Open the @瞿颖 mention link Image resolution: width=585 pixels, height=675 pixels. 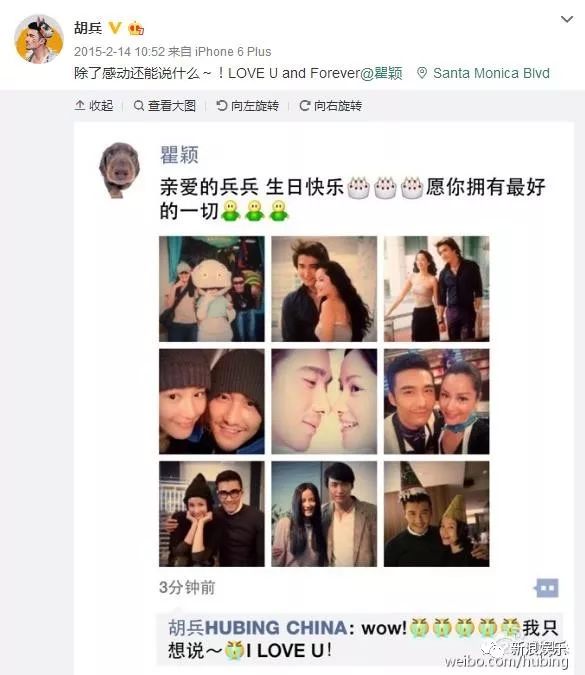click(381, 73)
